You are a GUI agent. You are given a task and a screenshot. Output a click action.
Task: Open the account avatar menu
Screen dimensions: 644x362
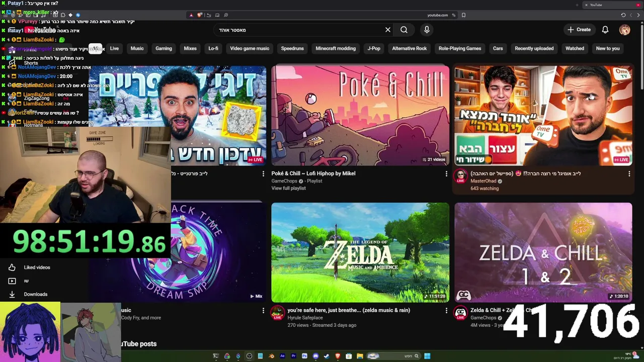tap(624, 30)
